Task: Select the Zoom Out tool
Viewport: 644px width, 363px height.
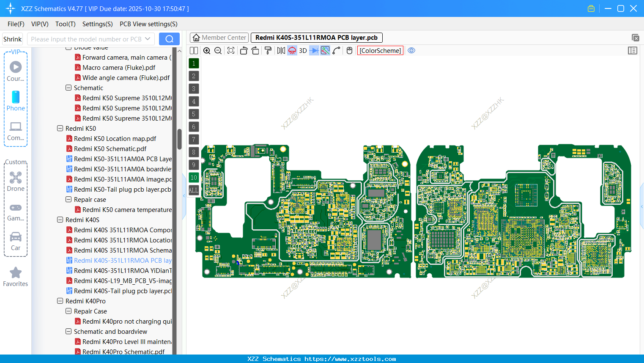Action: tap(218, 50)
